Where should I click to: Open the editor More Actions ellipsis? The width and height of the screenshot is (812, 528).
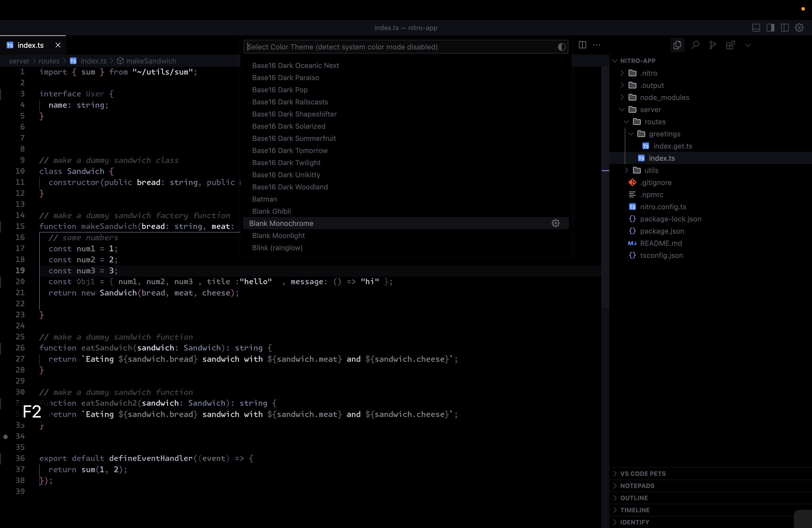[596, 45]
